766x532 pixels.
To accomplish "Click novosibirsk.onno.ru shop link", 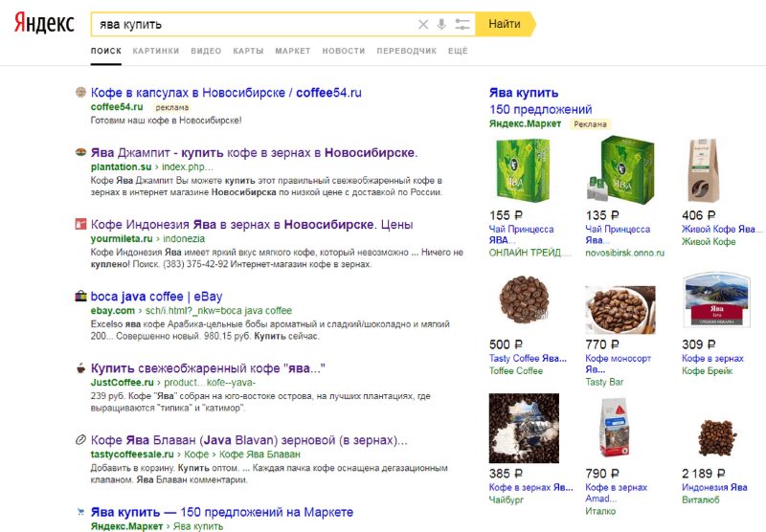I will 625,253.
